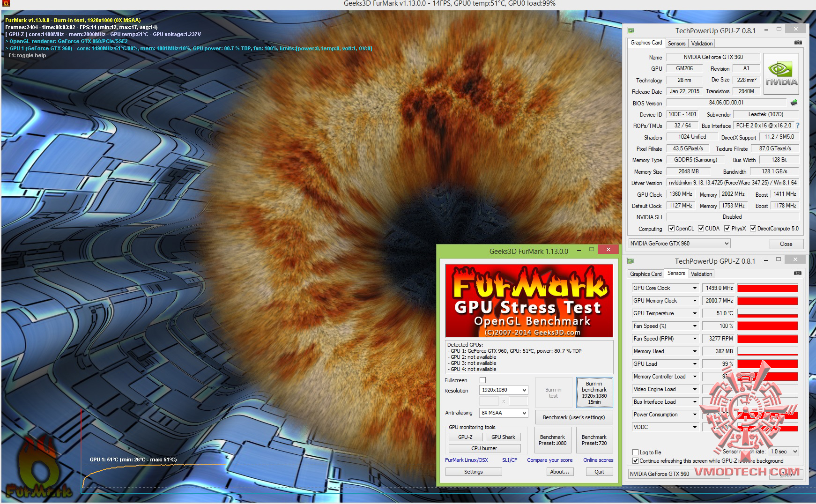This screenshot has height=504, width=816.
Task: Click the FurMark GPU Stress Test banner image
Action: tap(529, 301)
